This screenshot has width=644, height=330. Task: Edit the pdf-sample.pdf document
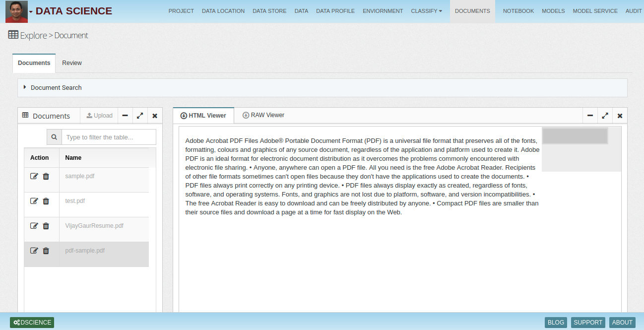[x=34, y=251]
